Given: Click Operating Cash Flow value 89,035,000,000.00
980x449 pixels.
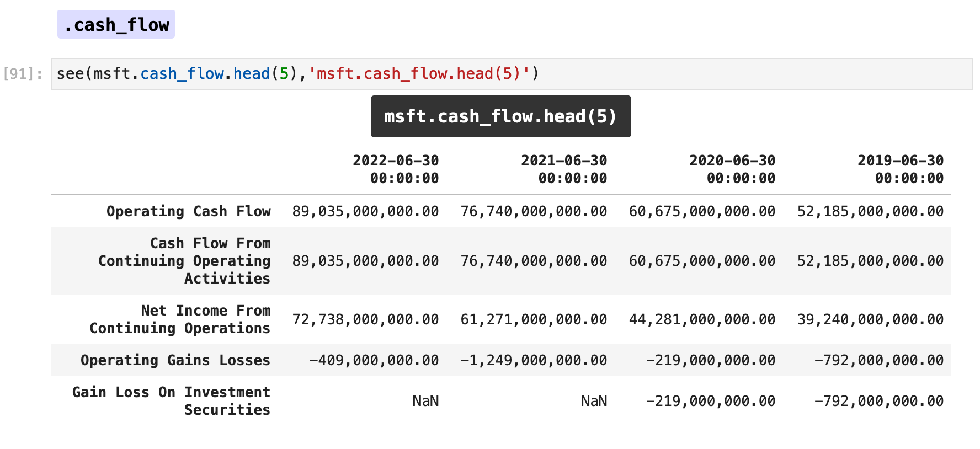Looking at the screenshot, I should (x=365, y=211).
